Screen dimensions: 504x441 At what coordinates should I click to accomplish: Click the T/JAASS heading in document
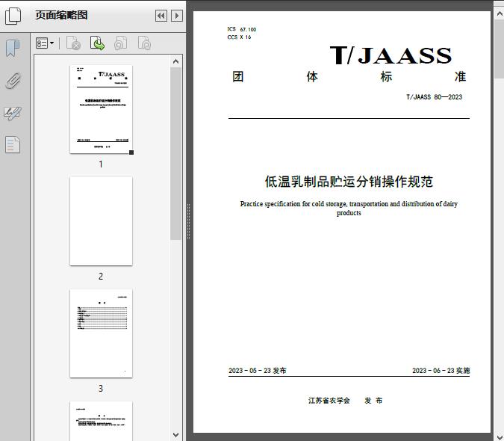pyautogui.click(x=391, y=55)
